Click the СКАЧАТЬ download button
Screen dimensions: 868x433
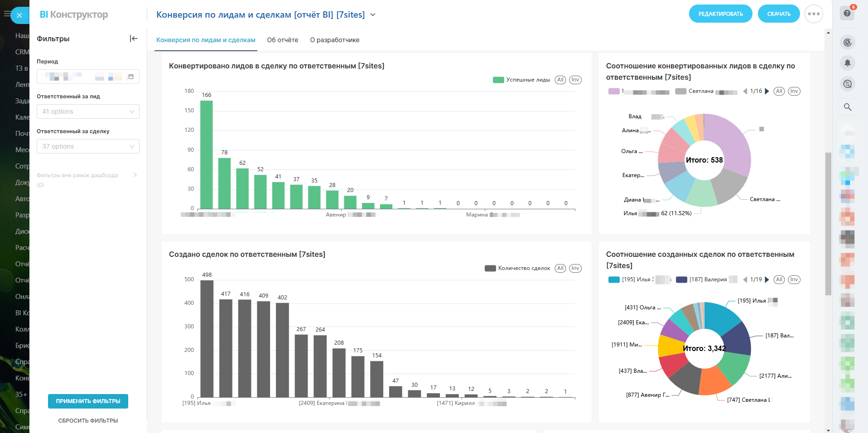[778, 14]
